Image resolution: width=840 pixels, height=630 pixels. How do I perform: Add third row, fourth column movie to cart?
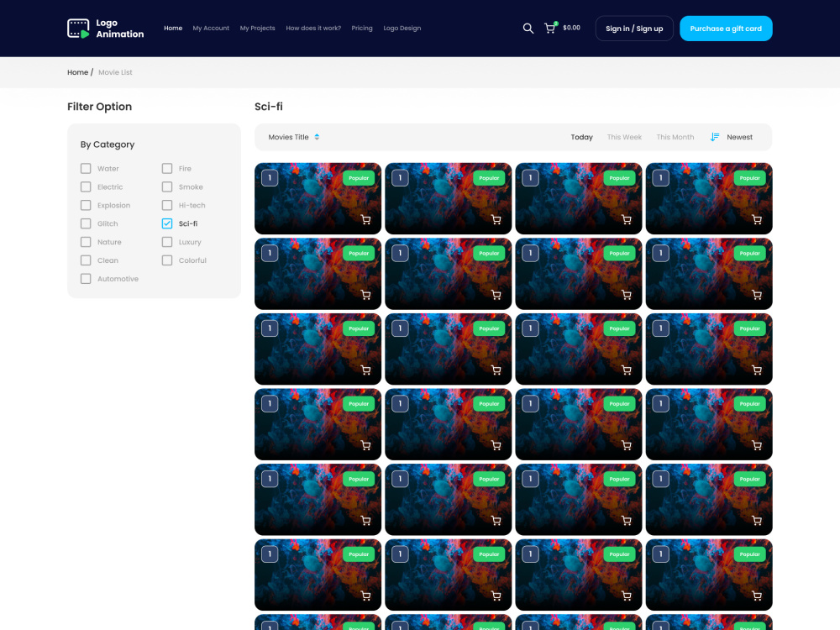(757, 370)
